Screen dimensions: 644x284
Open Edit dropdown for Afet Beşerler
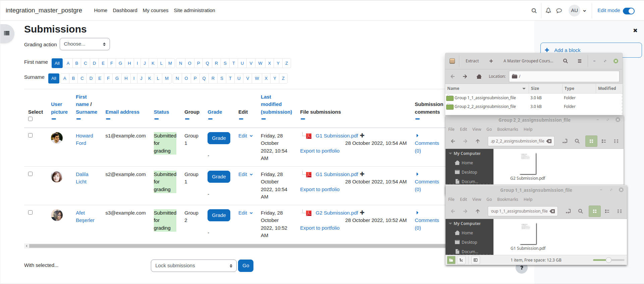[245, 213]
